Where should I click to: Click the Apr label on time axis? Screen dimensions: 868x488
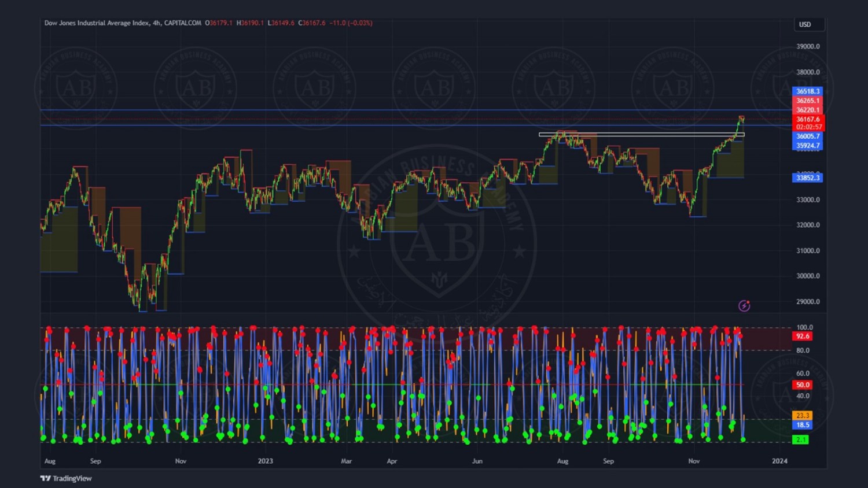click(x=392, y=461)
